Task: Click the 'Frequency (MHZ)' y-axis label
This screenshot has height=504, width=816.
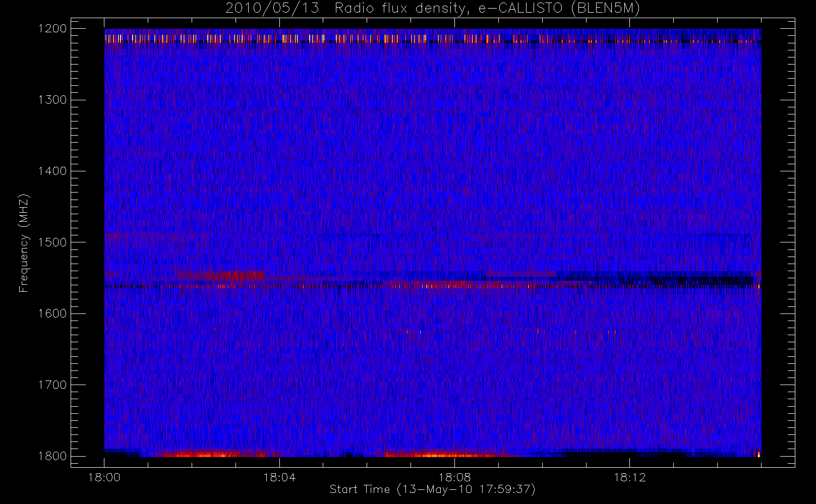Action: (x=24, y=243)
